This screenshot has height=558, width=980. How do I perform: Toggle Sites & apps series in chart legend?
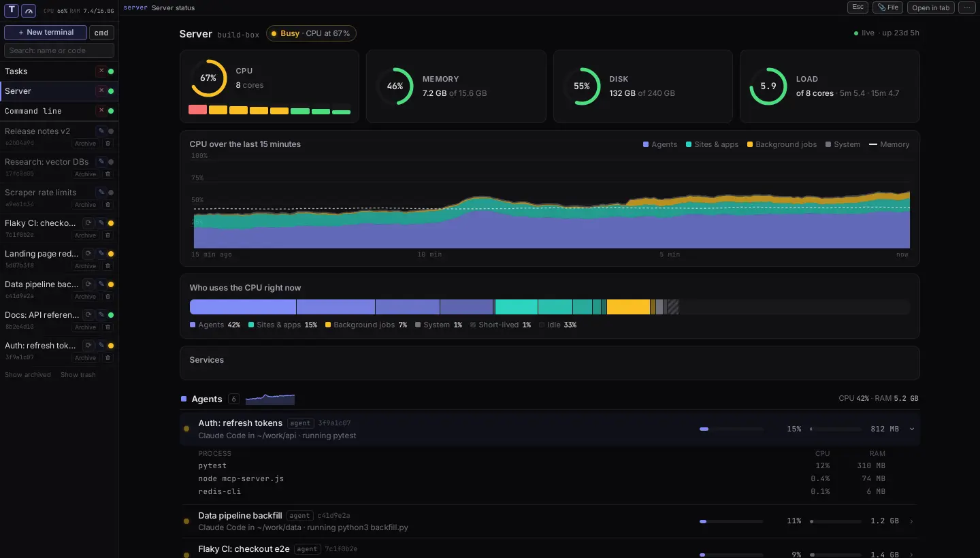[x=712, y=144]
